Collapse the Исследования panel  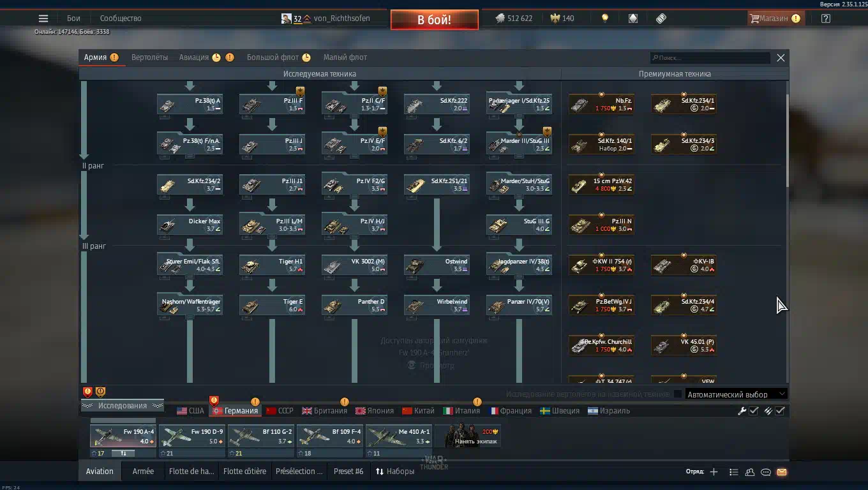point(122,406)
